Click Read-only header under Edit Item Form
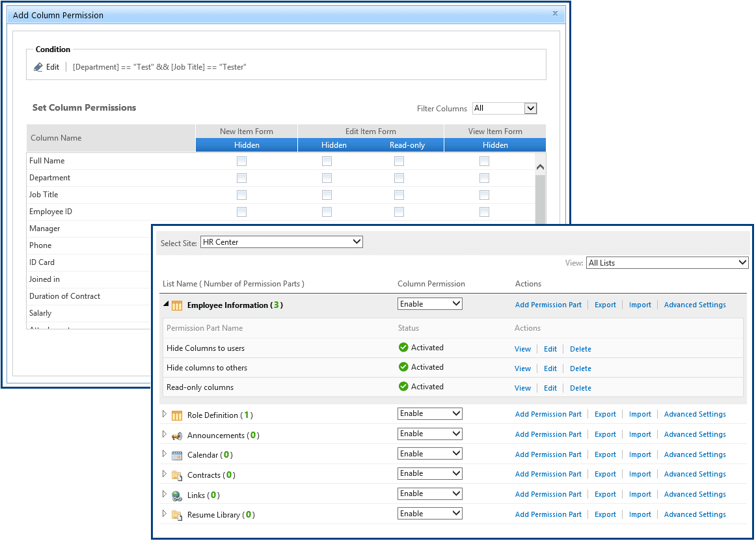 point(407,145)
